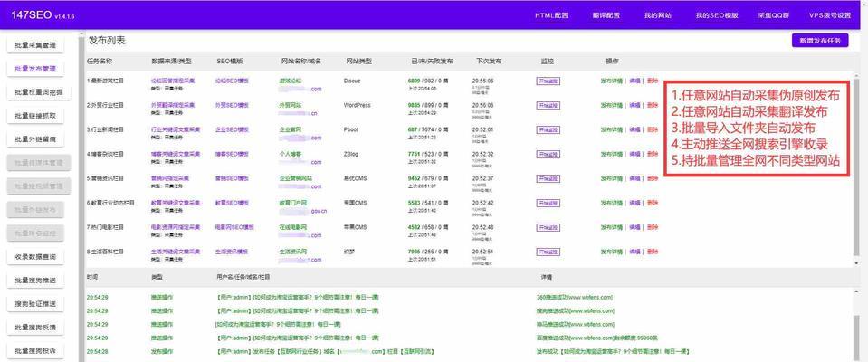This screenshot has width=868, height=362.
Task: Click the 在线电影网 site name
Action: 293,227
